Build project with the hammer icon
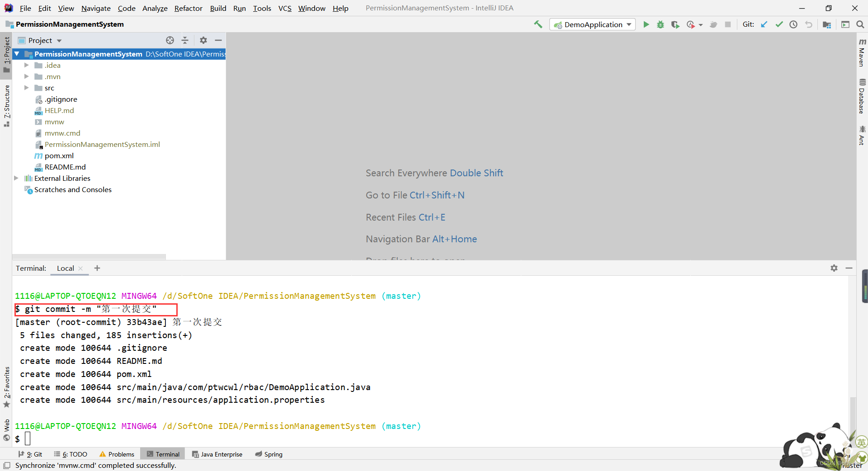Screen dimensions: 868x471 coord(538,24)
